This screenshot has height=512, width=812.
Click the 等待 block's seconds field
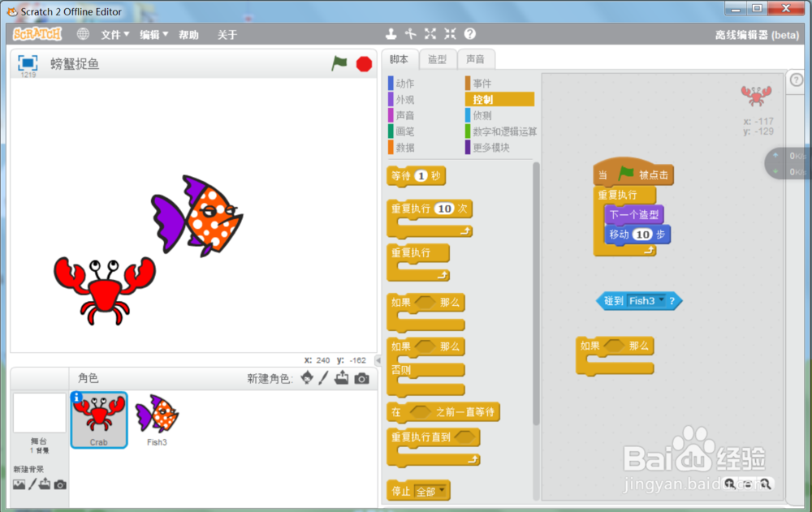[421, 176]
